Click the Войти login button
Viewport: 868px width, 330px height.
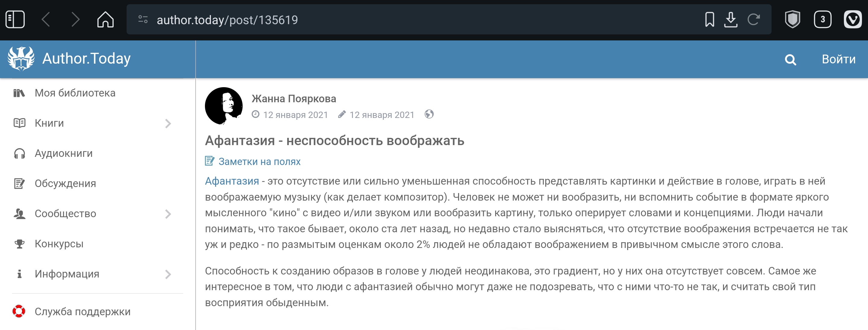point(838,59)
